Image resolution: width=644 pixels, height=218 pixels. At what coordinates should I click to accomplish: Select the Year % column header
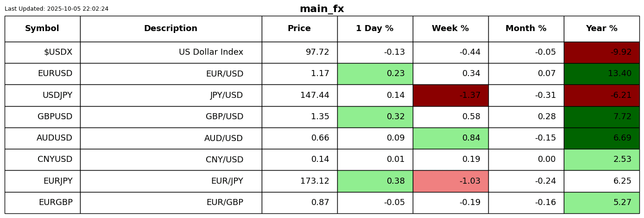click(x=601, y=29)
